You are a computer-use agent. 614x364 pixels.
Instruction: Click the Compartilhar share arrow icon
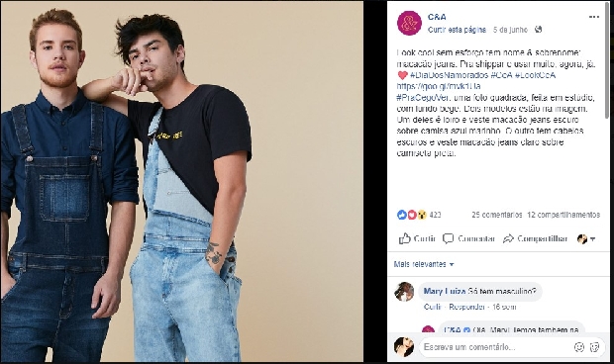(x=508, y=238)
